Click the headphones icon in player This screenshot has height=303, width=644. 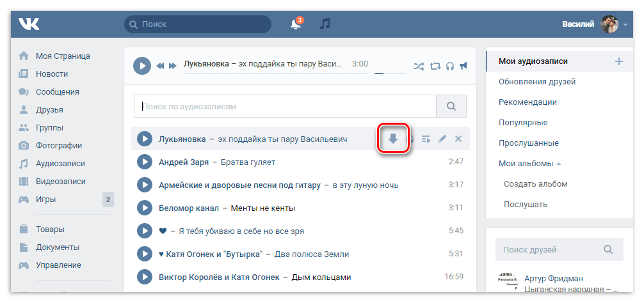point(449,65)
